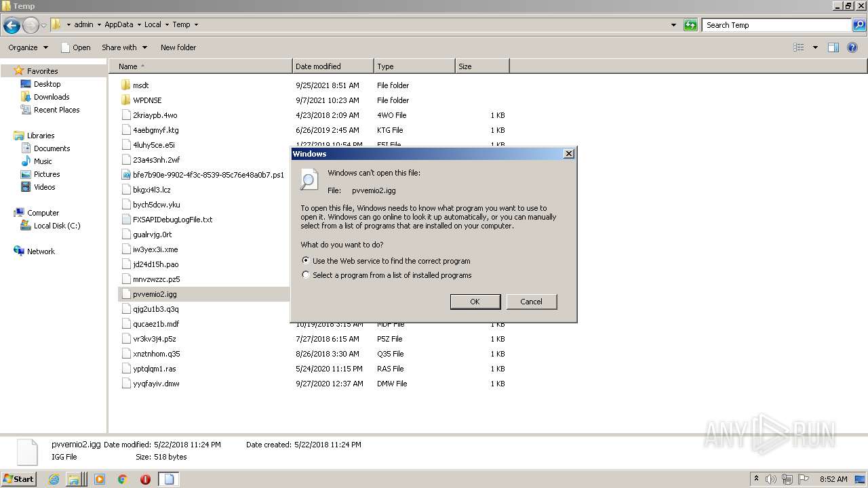Click the address bar refresh icon

pos(690,25)
